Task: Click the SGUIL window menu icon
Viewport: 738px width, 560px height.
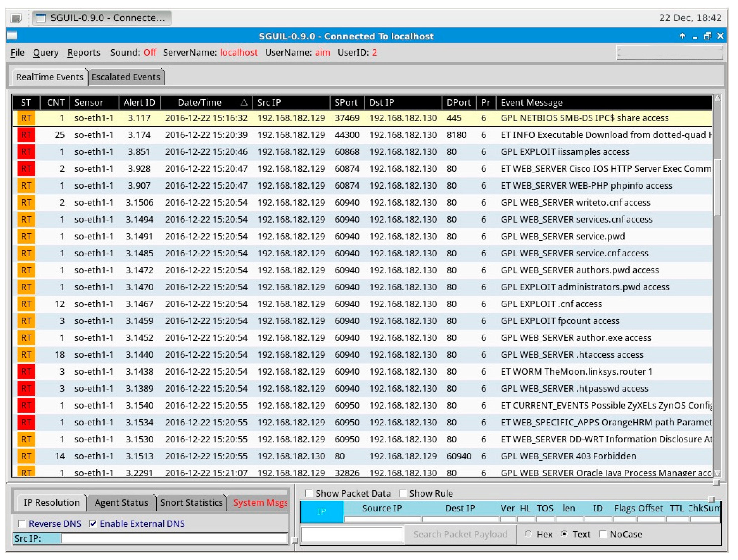Action: click(12, 35)
